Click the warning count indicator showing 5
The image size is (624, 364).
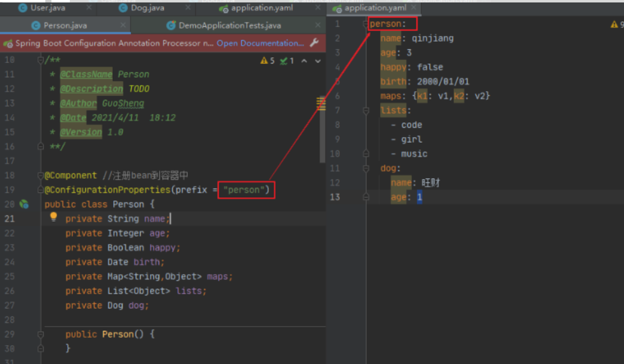[268, 61]
